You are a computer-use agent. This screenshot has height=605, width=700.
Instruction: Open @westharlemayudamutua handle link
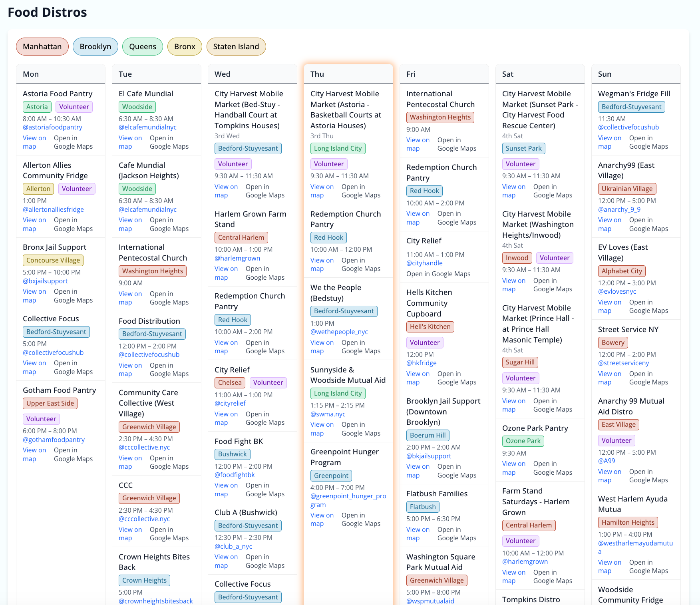(x=636, y=547)
